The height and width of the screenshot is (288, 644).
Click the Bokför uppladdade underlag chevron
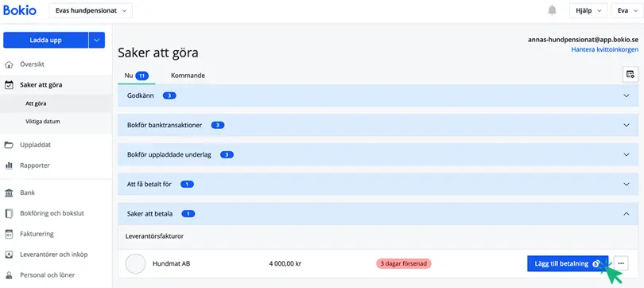[627, 155]
